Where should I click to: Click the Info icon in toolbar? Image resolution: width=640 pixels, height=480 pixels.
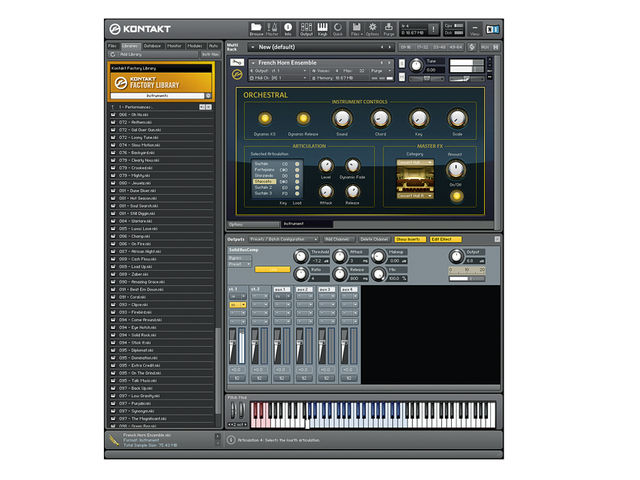pos(288,29)
